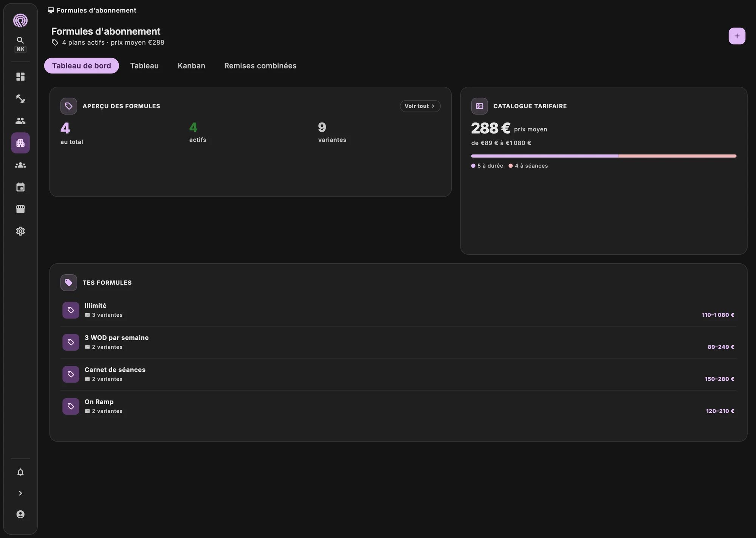Viewport: 756px width, 538px height.
Task: Click the 150–280 € price range
Action: pyautogui.click(x=719, y=379)
